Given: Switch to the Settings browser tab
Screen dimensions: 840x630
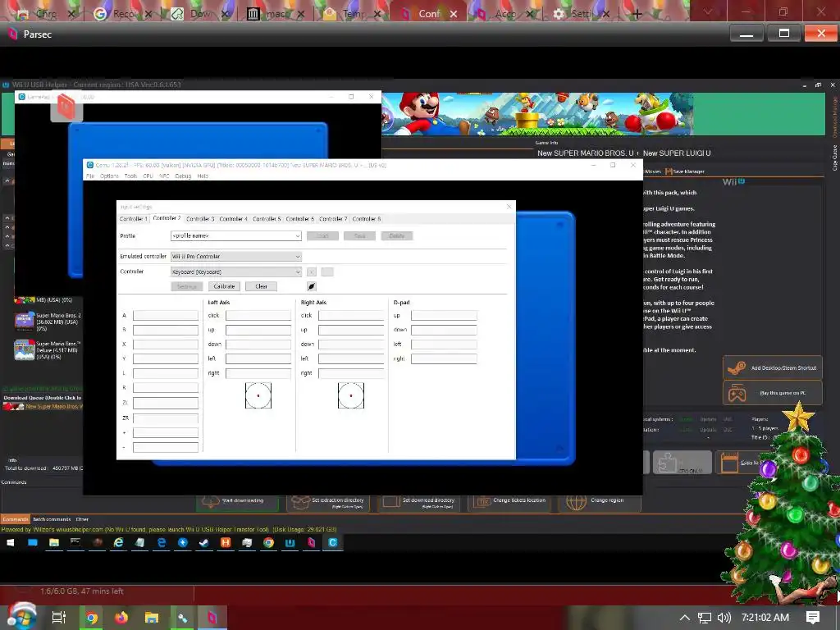Looking at the screenshot, I should [x=581, y=13].
